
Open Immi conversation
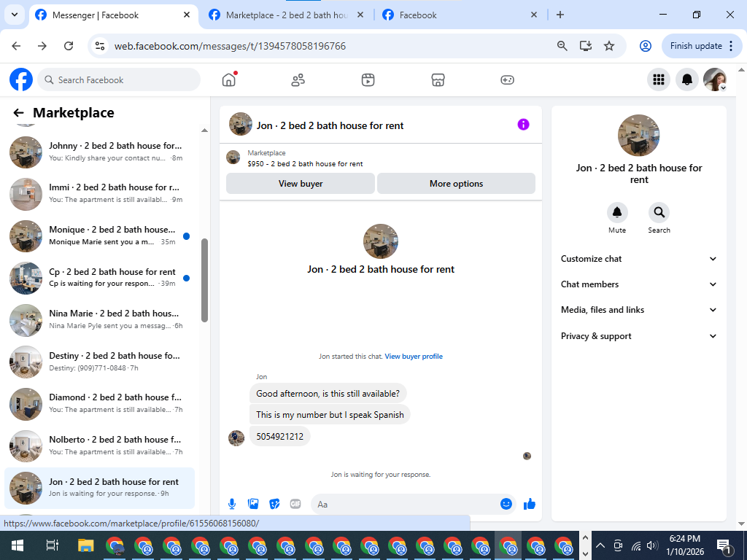99,194
